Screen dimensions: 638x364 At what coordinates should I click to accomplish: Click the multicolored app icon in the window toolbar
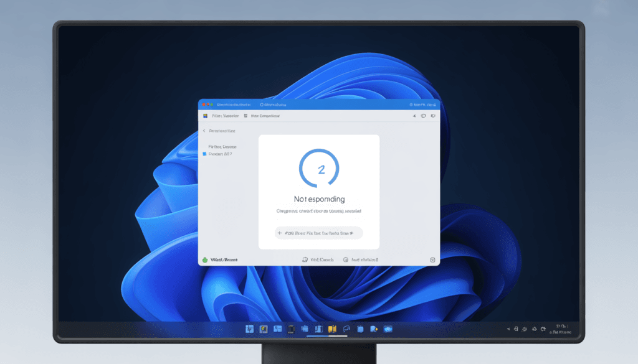pos(206,116)
